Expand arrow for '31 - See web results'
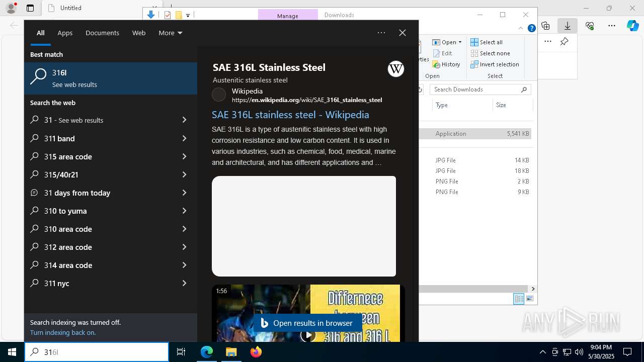The height and width of the screenshot is (362, 644). coord(184,120)
